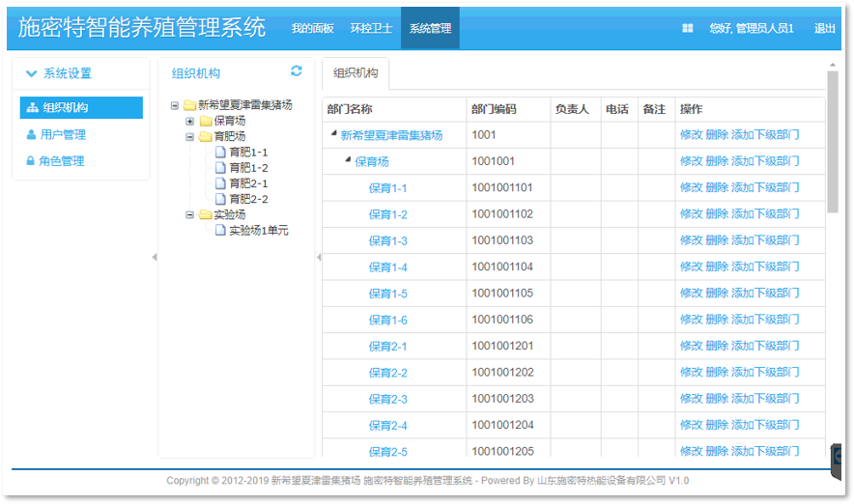Click the grid icon in top header

pyautogui.click(x=688, y=29)
